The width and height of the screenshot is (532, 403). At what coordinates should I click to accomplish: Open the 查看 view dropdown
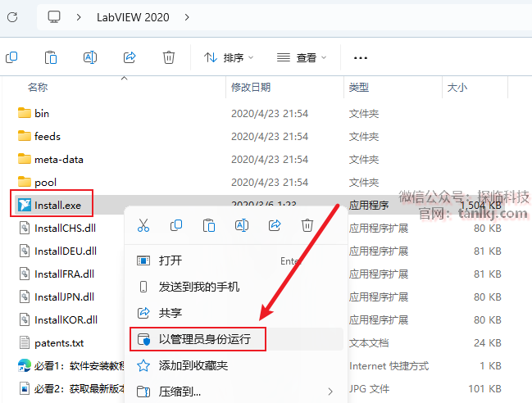tap(302, 57)
